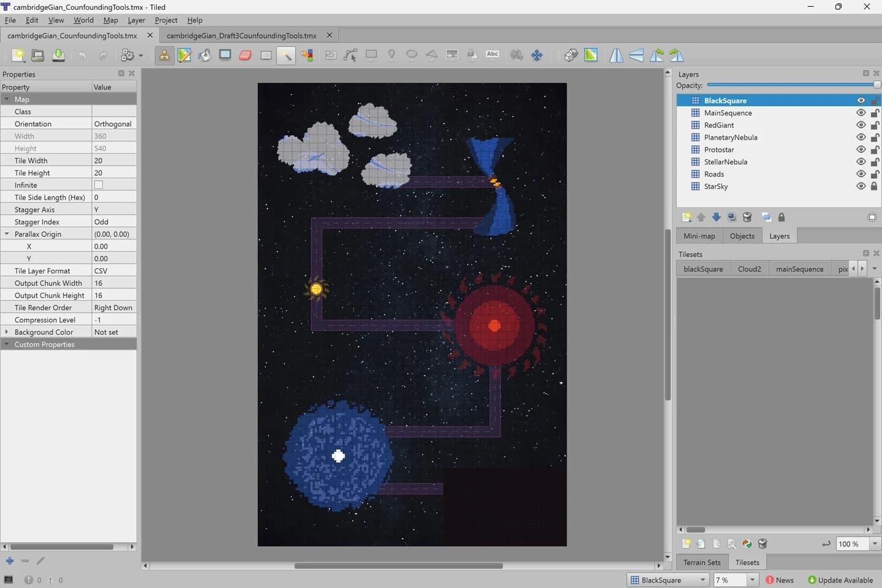Viewport: 882px width, 588px height.
Task: Adjust the layer Opacity slider
Action: tap(794, 85)
